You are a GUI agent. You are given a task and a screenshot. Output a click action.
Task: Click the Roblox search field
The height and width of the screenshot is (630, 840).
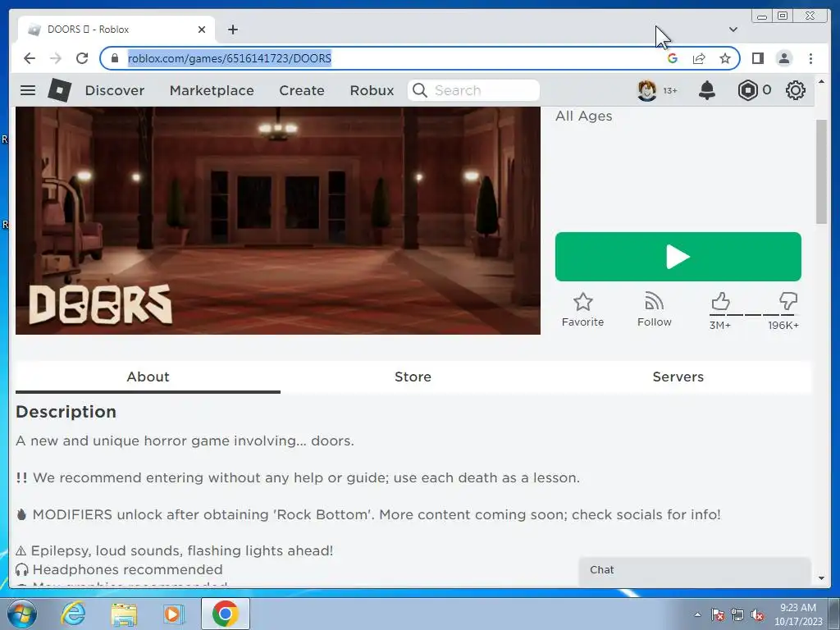pos(473,90)
